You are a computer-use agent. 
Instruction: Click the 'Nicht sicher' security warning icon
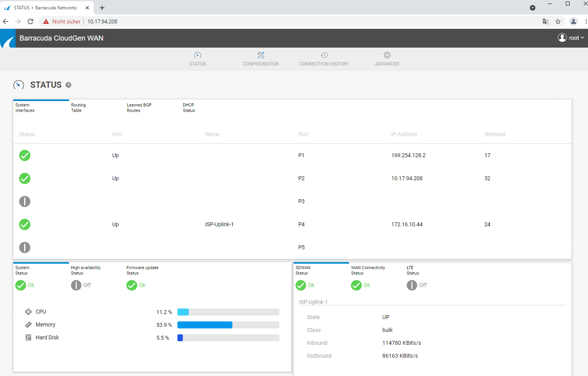pyautogui.click(x=46, y=21)
